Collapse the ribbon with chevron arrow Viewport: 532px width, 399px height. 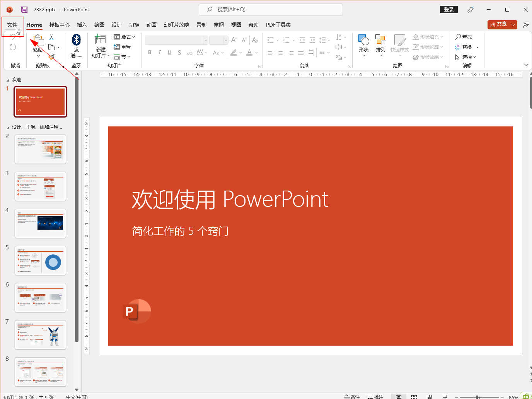click(x=526, y=65)
